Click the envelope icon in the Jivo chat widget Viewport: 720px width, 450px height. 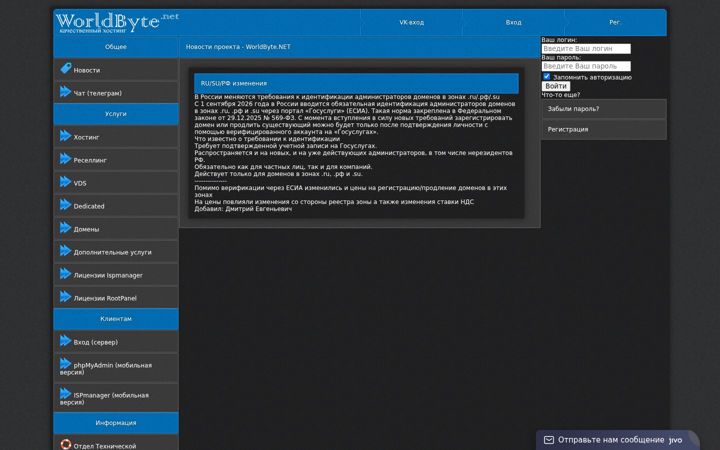(549, 440)
